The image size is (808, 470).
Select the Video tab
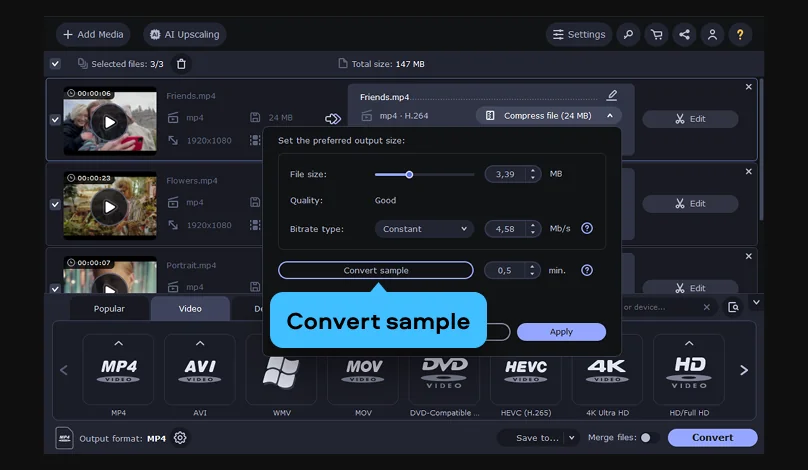tap(190, 308)
